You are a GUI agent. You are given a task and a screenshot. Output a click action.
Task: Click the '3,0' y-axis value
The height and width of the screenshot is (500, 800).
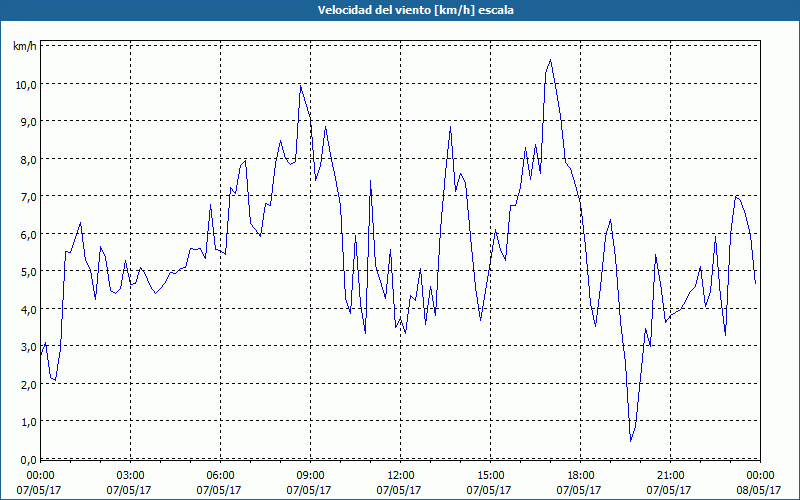point(29,347)
